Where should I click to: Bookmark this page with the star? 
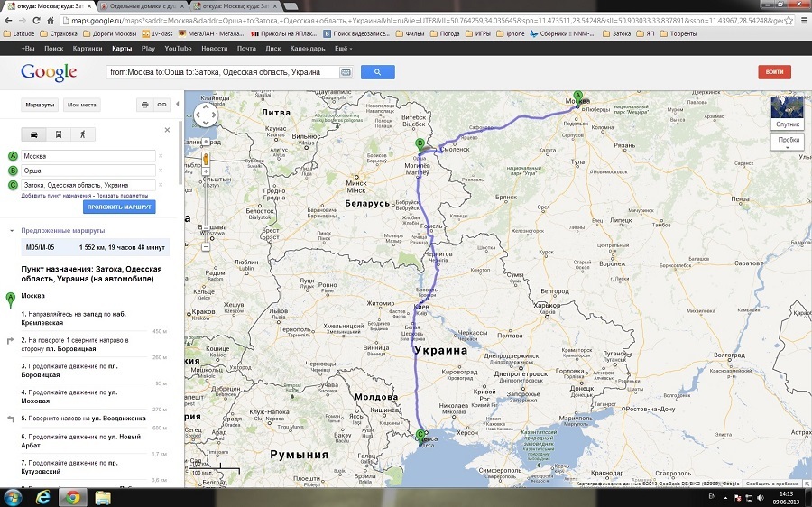click(x=789, y=21)
